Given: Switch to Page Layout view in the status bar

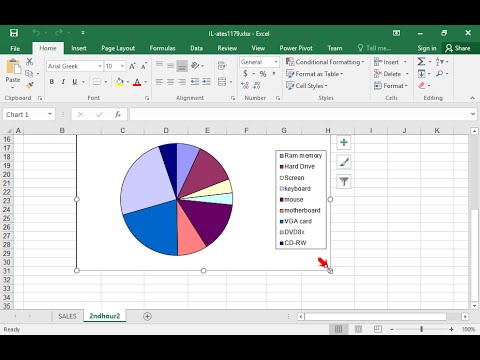Looking at the screenshot, I should tap(358, 329).
